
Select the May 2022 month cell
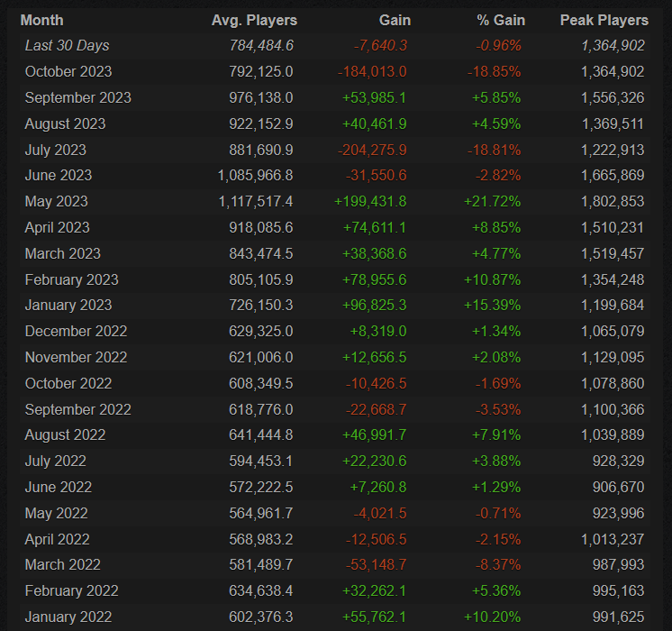pyautogui.click(x=56, y=514)
